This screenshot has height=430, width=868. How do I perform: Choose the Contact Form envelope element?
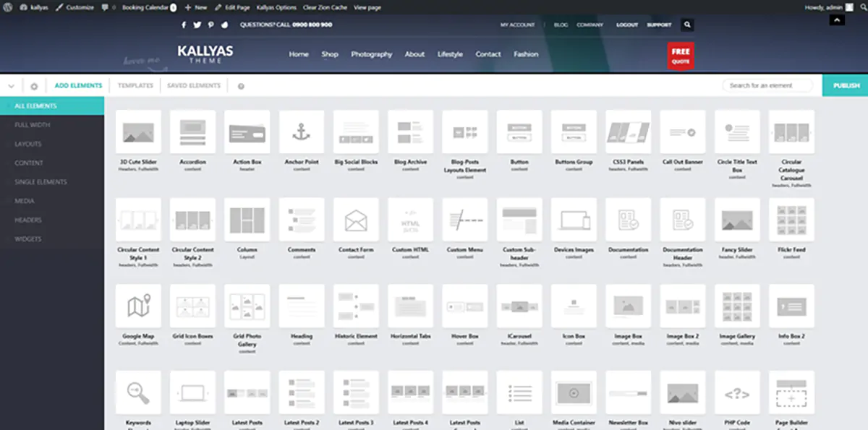[356, 220]
